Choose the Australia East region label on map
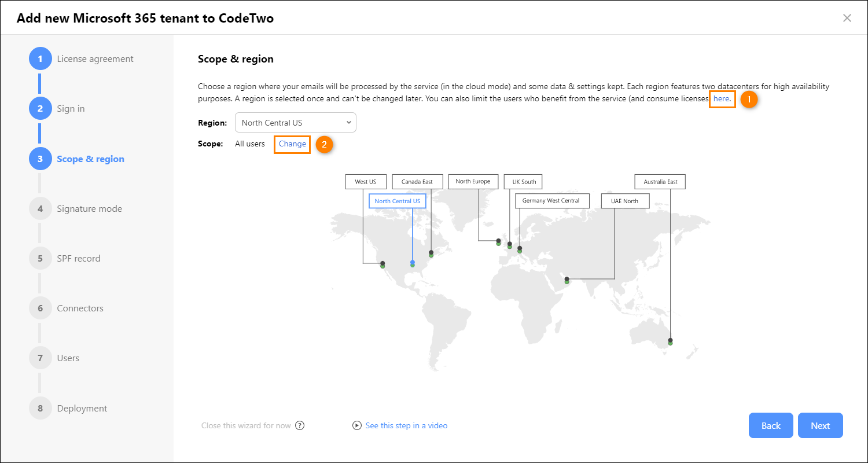The height and width of the screenshot is (463, 868). point(660,182)
